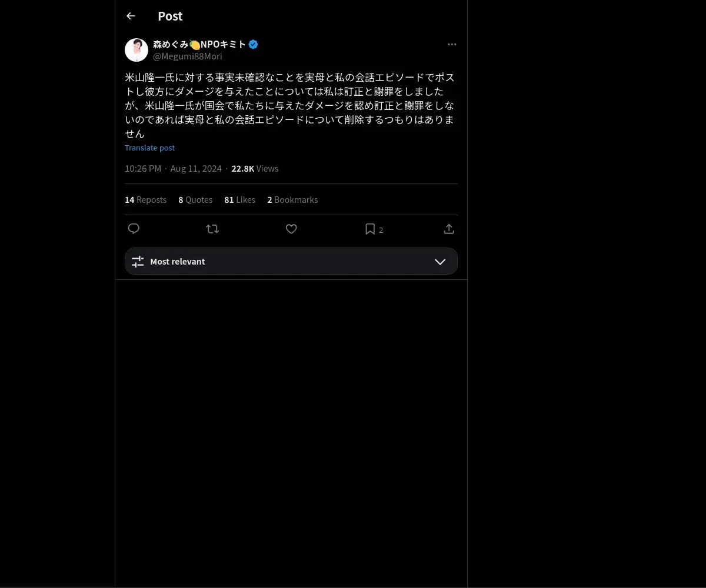Open the three-dot more options menu

[x=452, y=44]
